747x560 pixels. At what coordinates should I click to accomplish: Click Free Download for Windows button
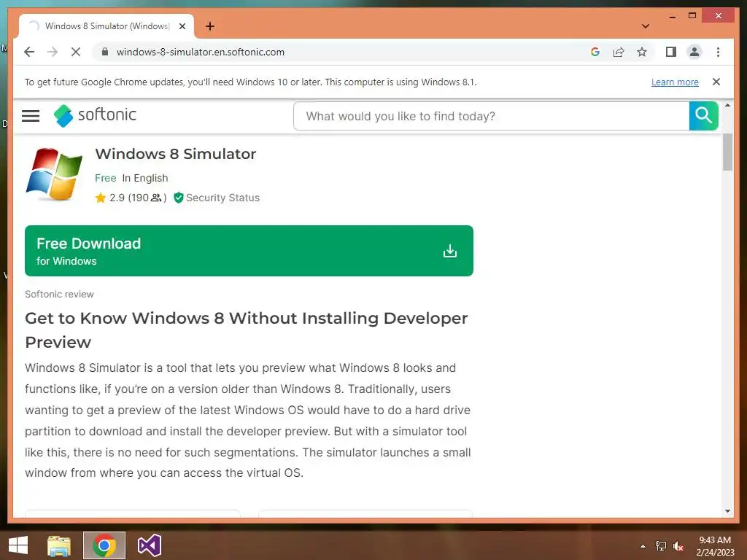tap(249, 251)
